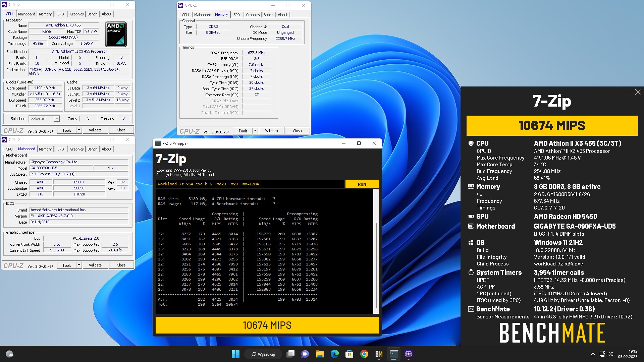The image size is (644, 362).
Task: Click the Motherboard section icon in BenchMate panel
Action: [x=471, y=226]
